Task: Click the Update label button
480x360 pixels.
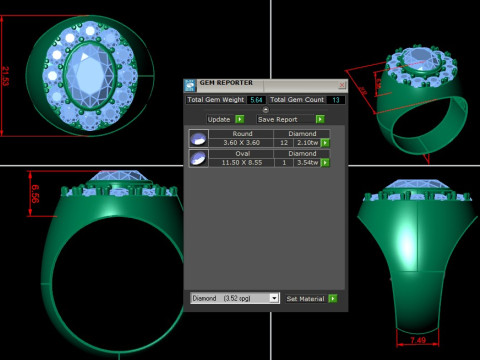Action: tap(219, 119)
